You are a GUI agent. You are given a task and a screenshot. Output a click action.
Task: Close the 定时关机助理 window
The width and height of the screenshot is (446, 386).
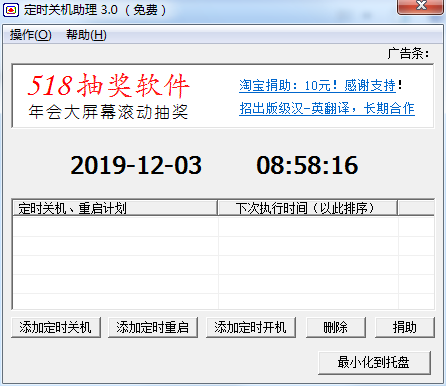tap(421, 6)
